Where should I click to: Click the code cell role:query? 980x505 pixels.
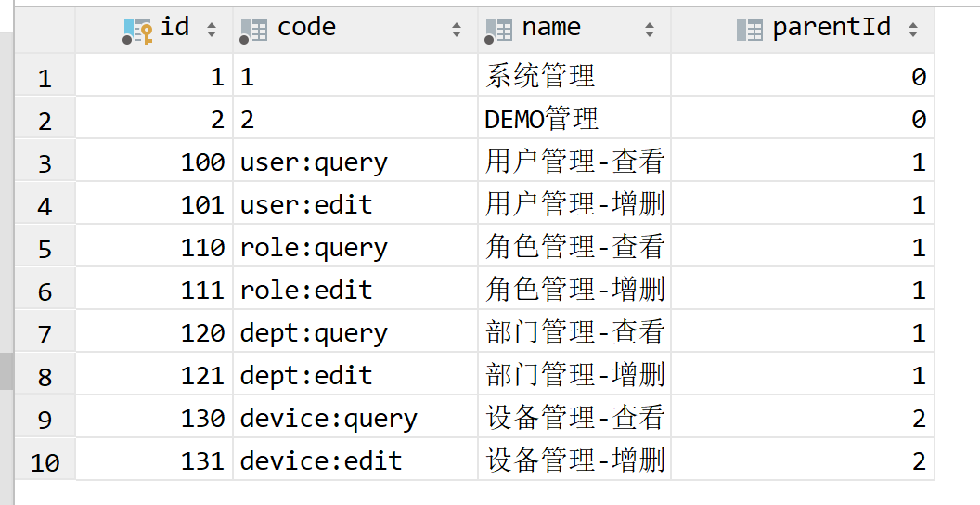point(355,248)
